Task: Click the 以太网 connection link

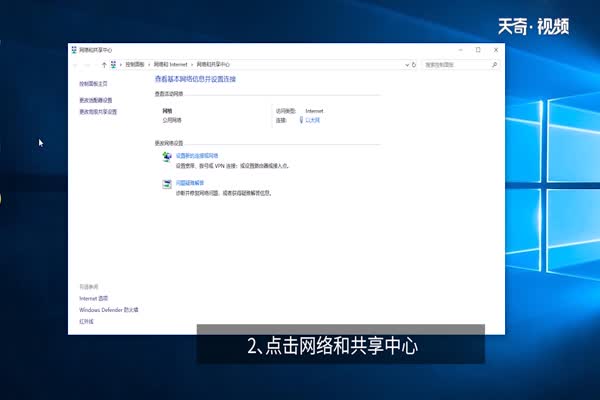Action: click(313, 120)
